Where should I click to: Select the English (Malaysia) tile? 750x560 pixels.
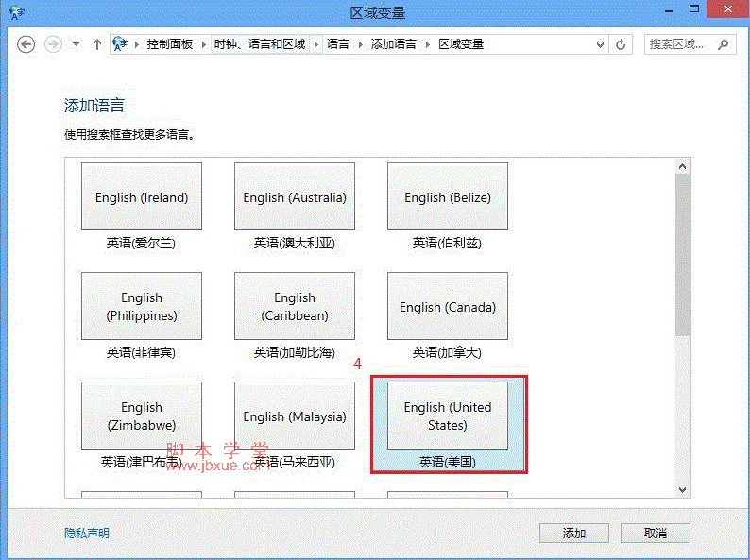pos(295,416)
